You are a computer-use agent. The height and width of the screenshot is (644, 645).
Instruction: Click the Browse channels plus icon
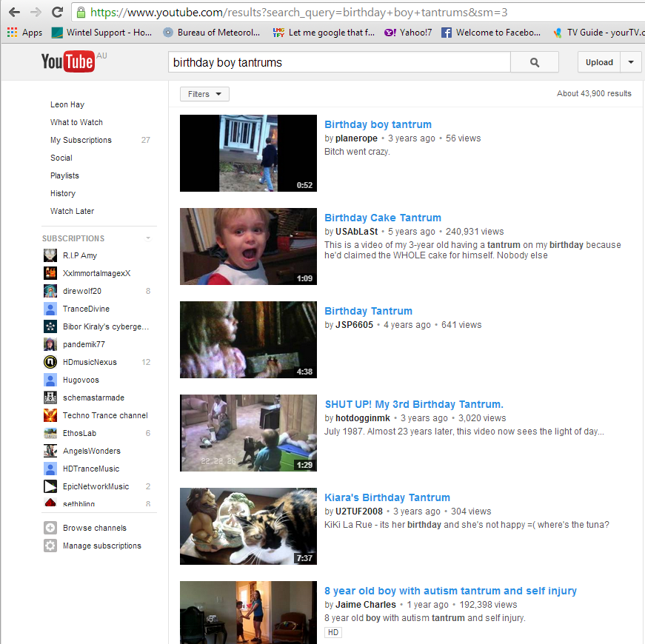[x=50, y=528]
